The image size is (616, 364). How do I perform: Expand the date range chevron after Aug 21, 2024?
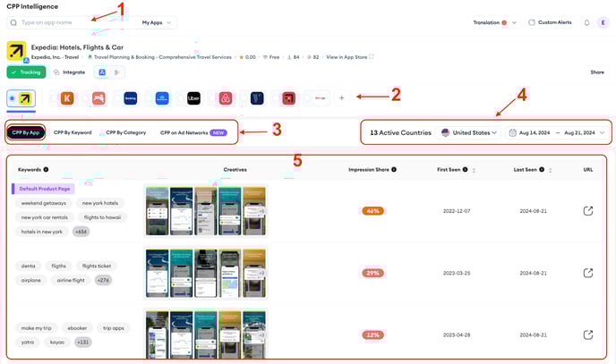click(x=602, y=132)
